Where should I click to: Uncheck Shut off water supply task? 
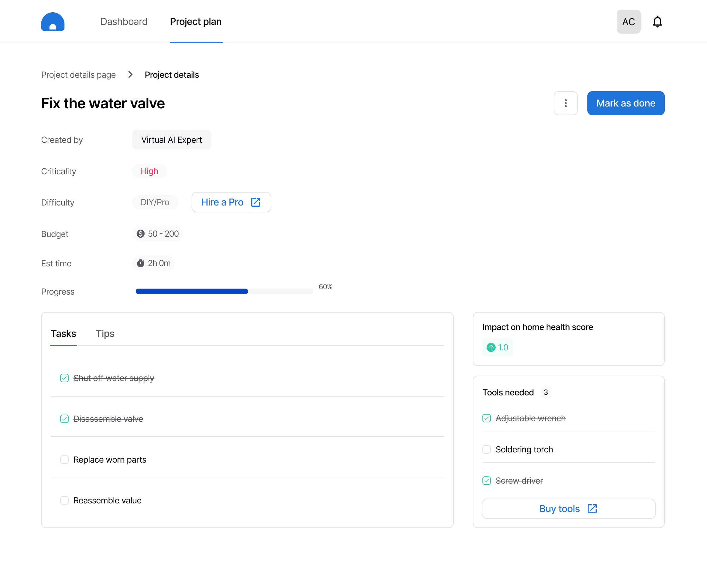(64, 378)
